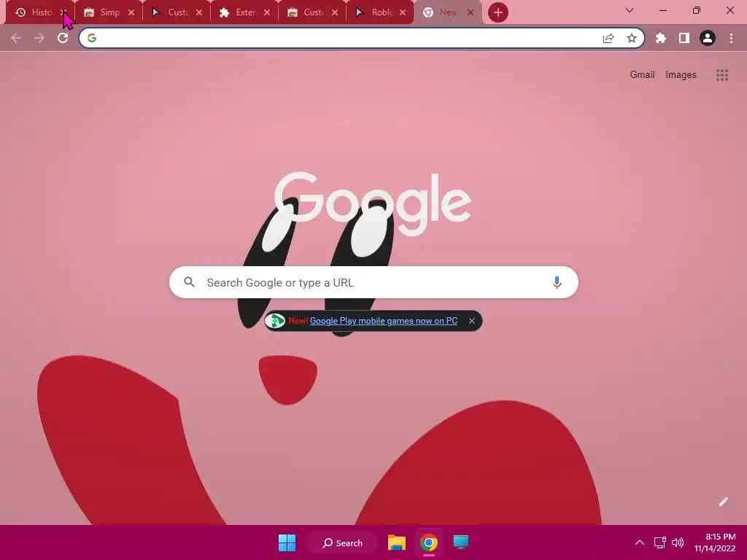Open a new tab with plus button
747x560 pixels.
498,12
